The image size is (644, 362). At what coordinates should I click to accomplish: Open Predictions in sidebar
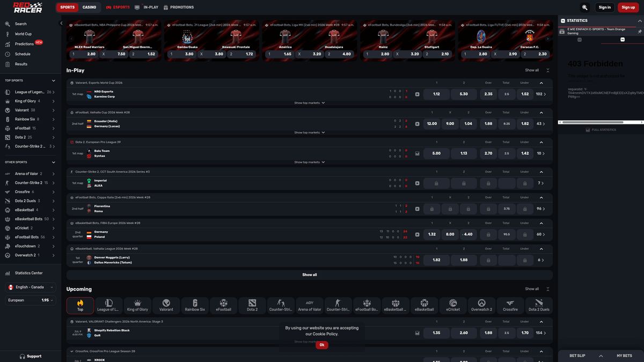click(x=24, y=44)
